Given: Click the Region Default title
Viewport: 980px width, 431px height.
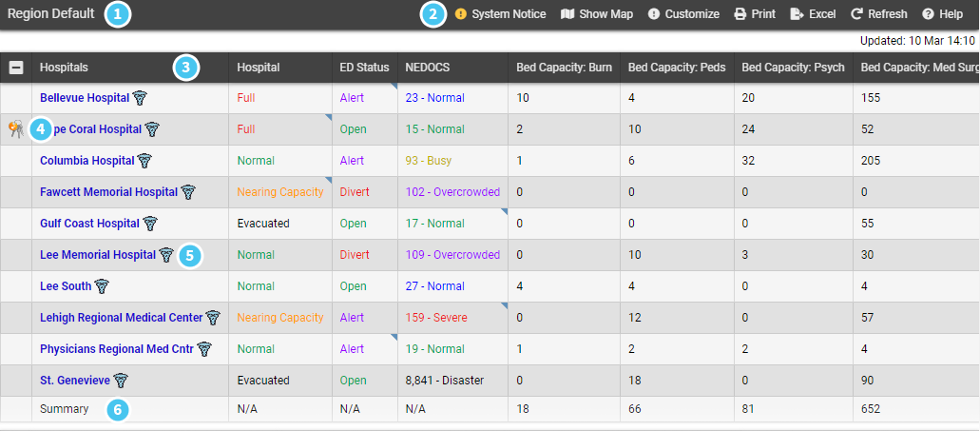Looking at the screenshot, I should [51, 13].
